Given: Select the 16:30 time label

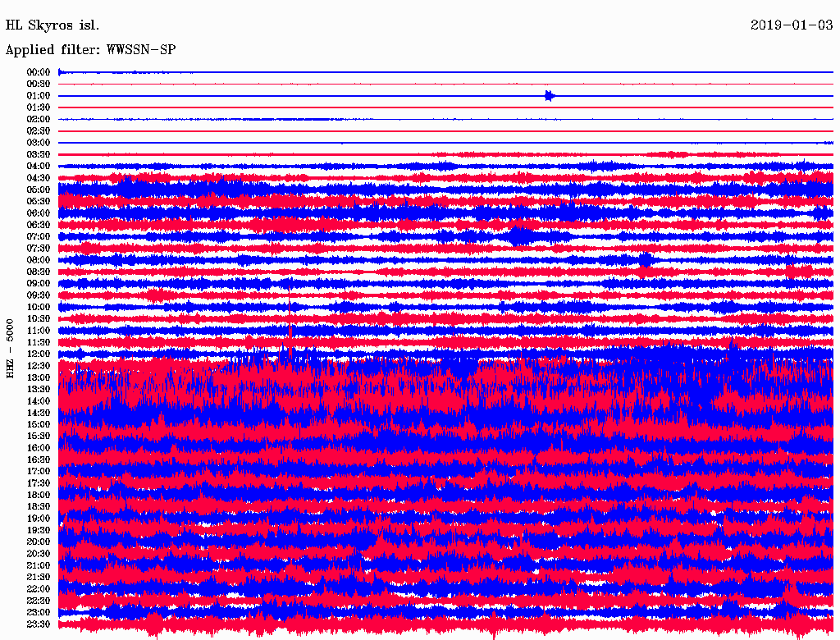Looking at the screenshot, I should coord(39,459).
